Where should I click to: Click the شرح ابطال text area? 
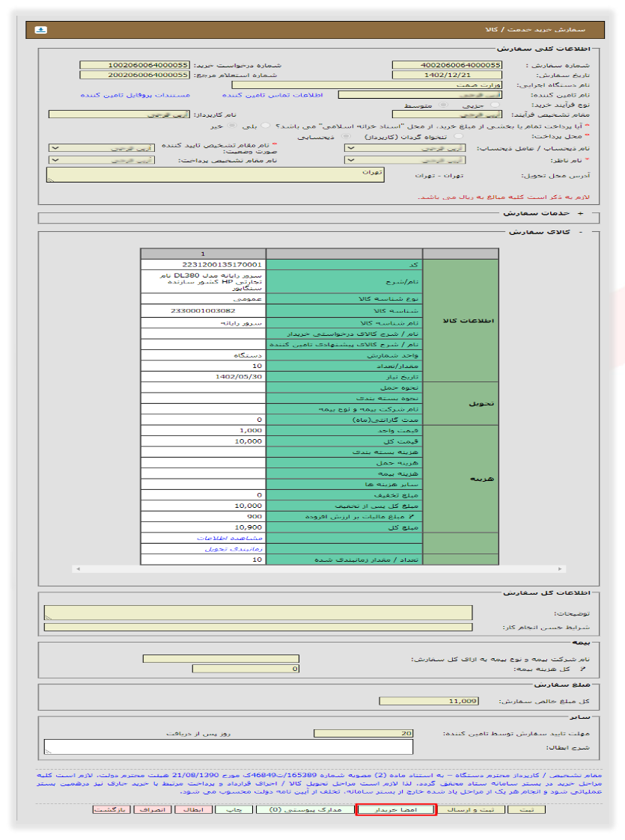[228, 747]
